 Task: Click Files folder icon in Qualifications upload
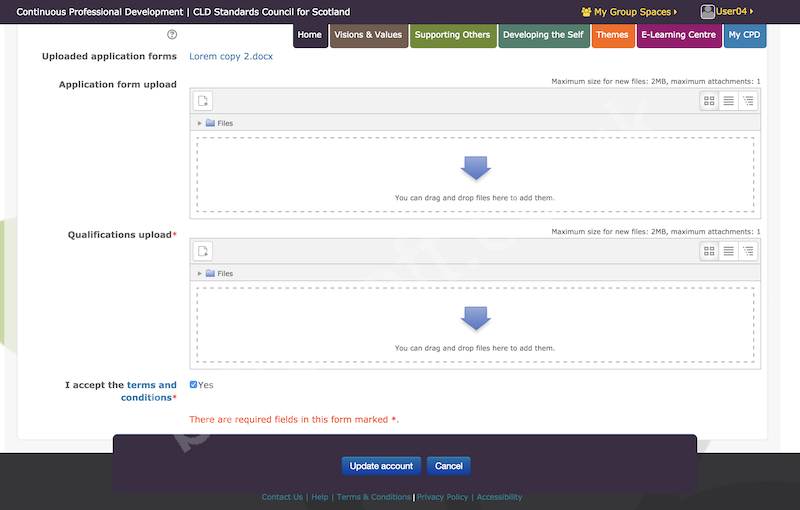(x=210, y=273)
